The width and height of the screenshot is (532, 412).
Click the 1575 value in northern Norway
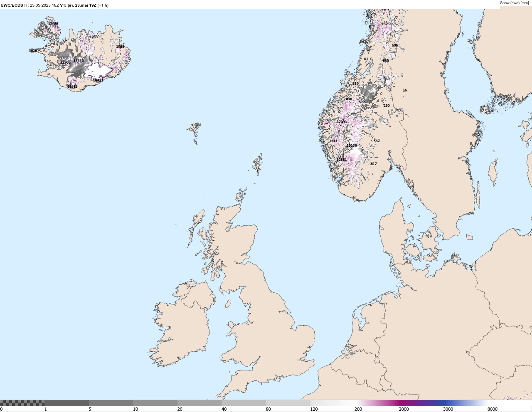point(385,24)
